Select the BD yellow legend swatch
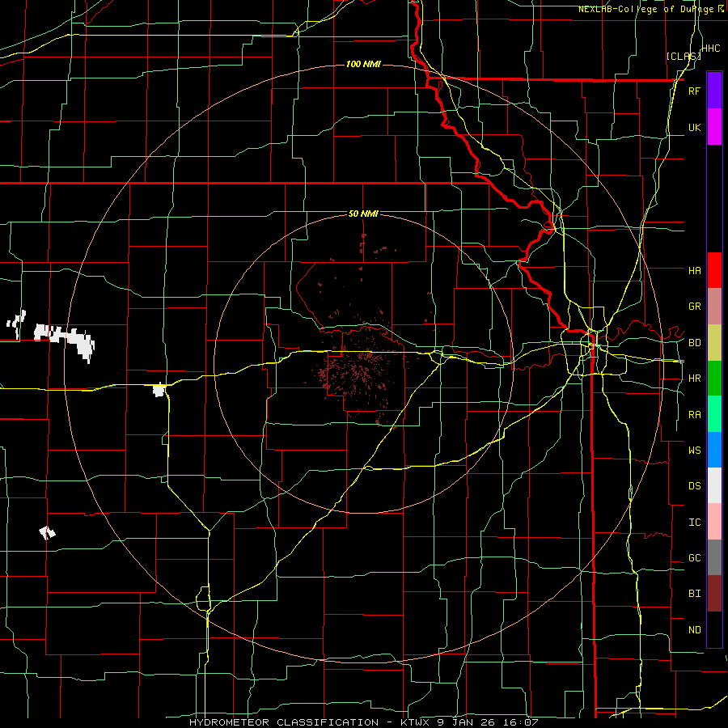 click(714, 342)
